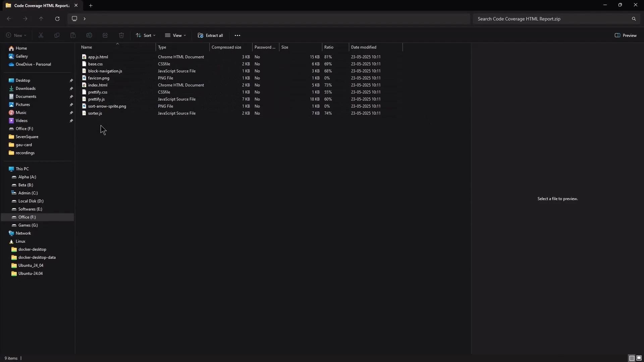
Task: Select This PC in navigation pane
Action: pyautogui.click(x=22, y=169)
